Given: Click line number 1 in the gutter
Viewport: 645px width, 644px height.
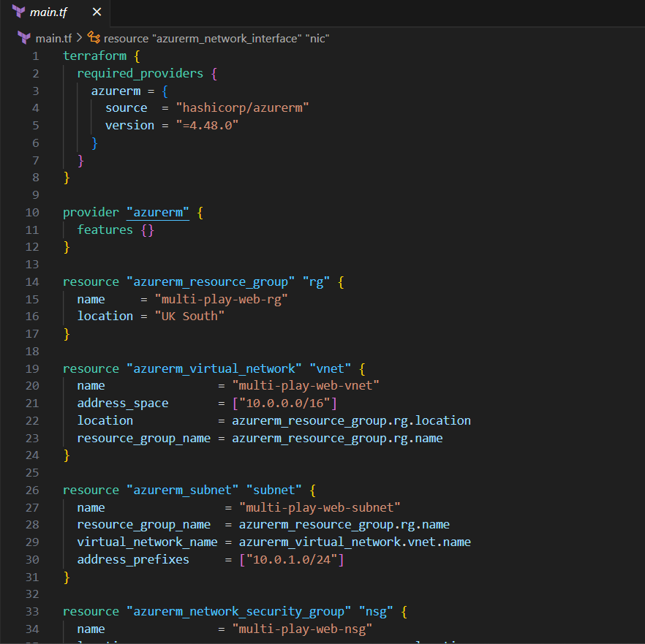Looking at the screenshot, I should (35, 56).
